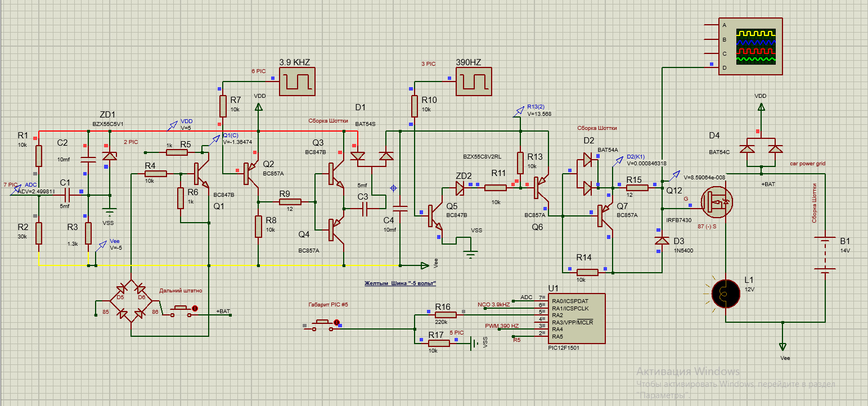The image size is (868, 406).
Task: Select resistor R2 30k
Action: tap(38, 232)
